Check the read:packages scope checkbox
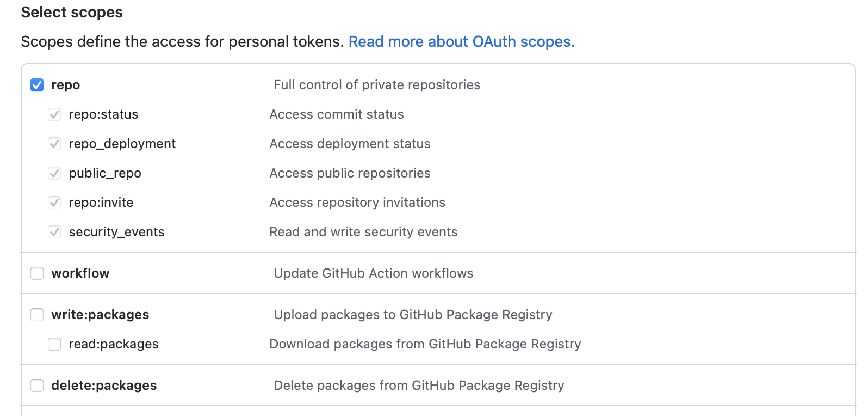 [x=54, y=344]
